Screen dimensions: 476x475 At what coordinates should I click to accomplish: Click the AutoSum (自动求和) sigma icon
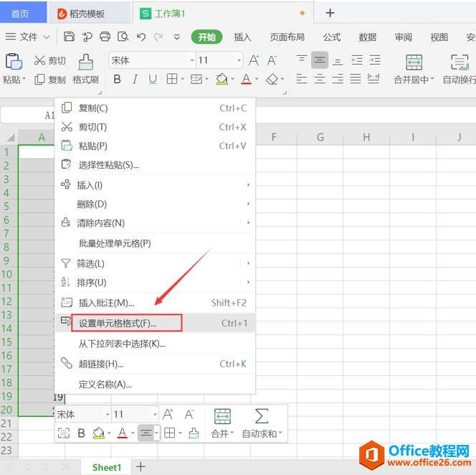coord(262,415)
